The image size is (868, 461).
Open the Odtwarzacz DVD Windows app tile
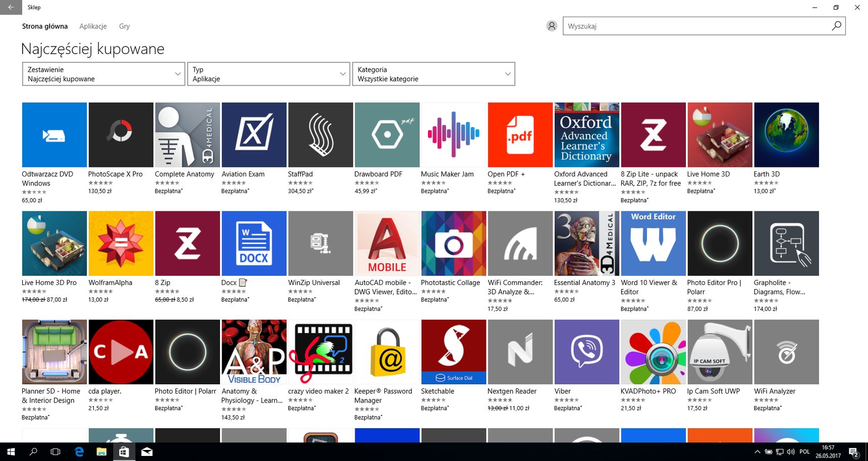54,135
